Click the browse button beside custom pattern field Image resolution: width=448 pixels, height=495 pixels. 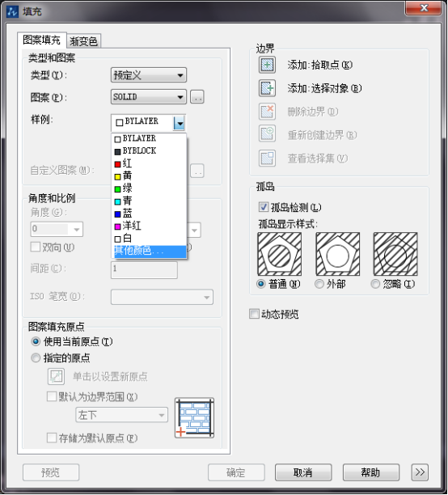pyautogui.click(x=197, y=171)
